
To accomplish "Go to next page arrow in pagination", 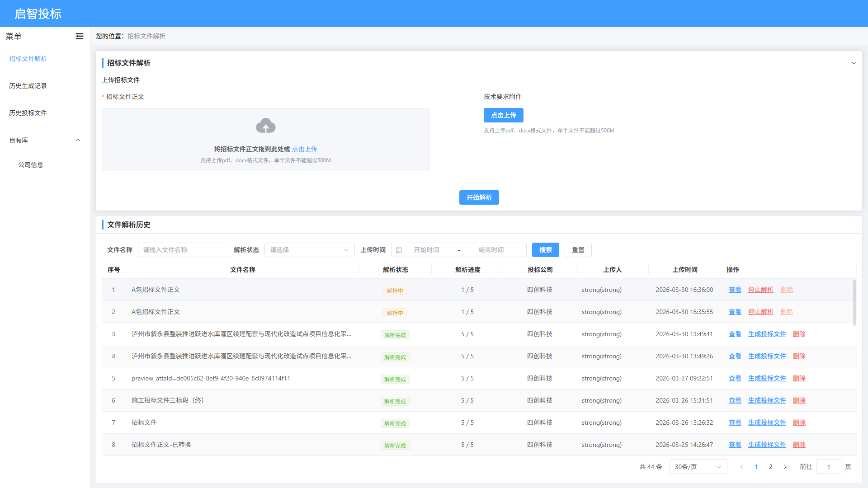I will [785, 467].
